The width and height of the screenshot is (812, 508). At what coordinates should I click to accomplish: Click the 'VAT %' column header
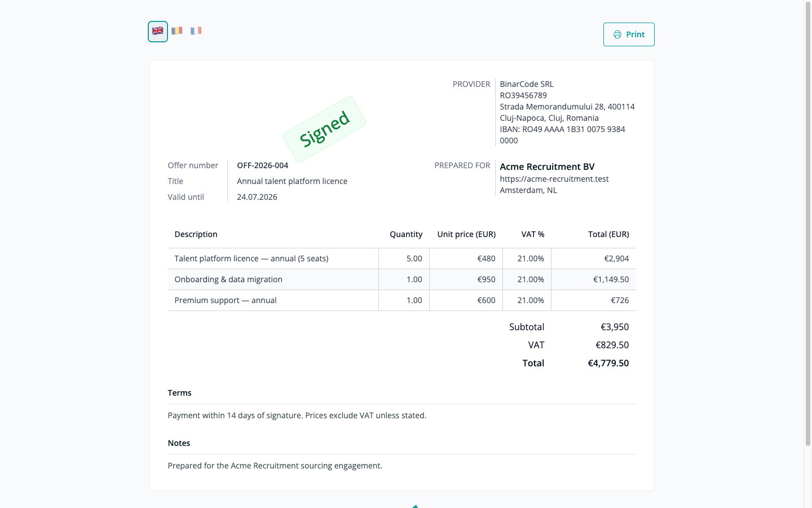533,234
